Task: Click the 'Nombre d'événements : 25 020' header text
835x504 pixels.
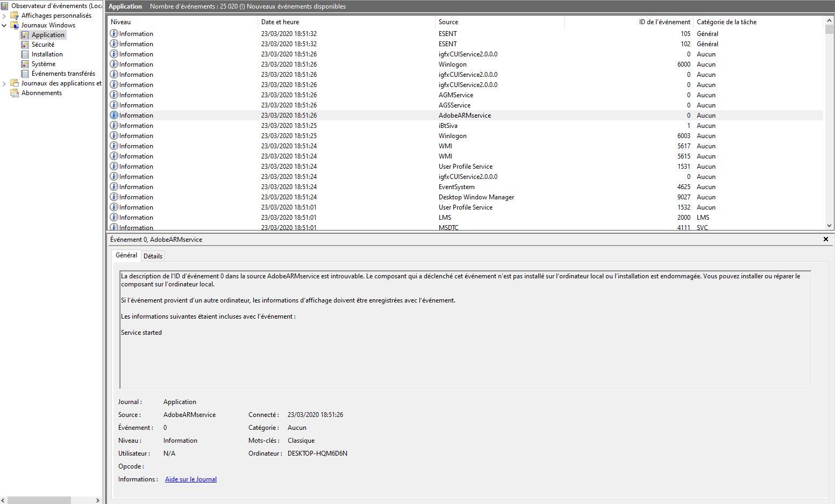Action: [x=195, y=6]
